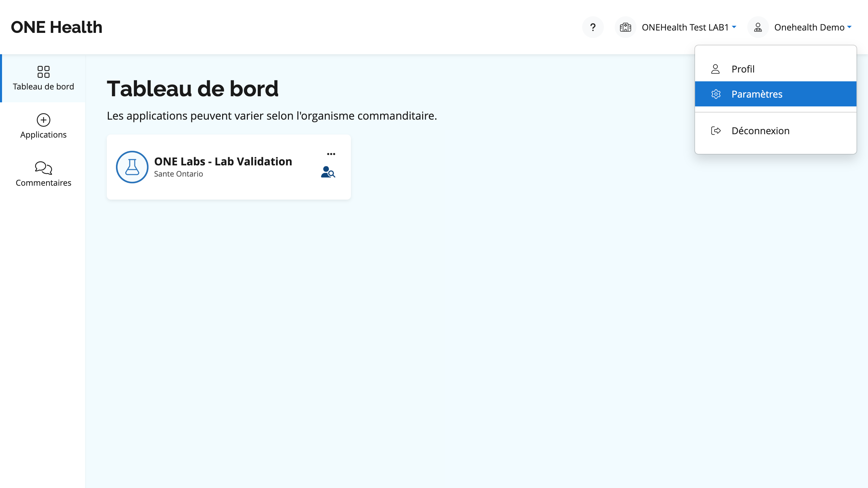Click the plus circle Applications icon

(x=43, y=120)
